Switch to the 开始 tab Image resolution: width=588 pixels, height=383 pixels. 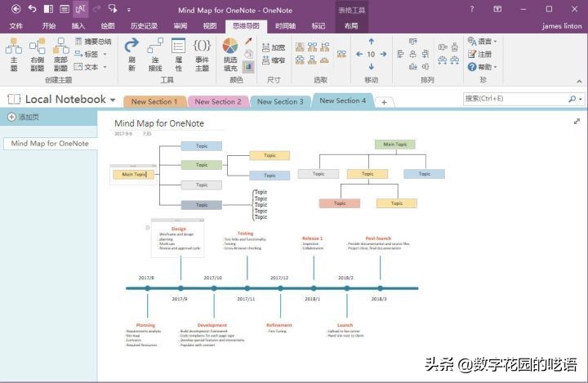coord(49,26)
